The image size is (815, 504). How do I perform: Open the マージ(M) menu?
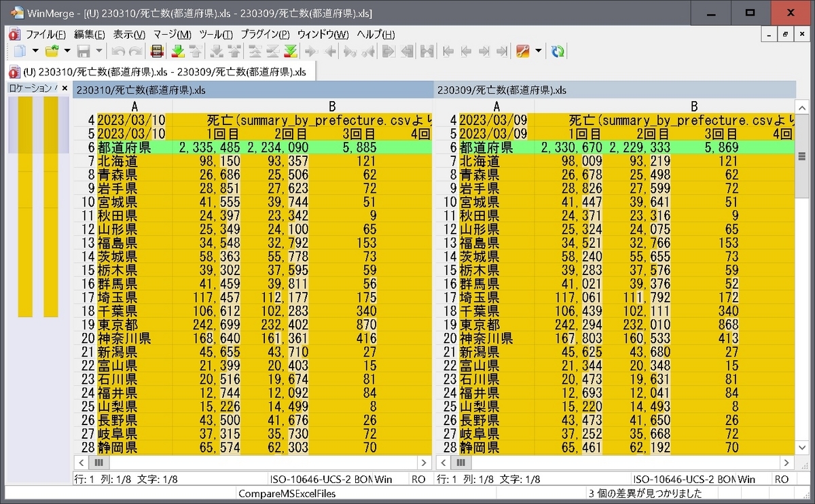click(172, 35)
